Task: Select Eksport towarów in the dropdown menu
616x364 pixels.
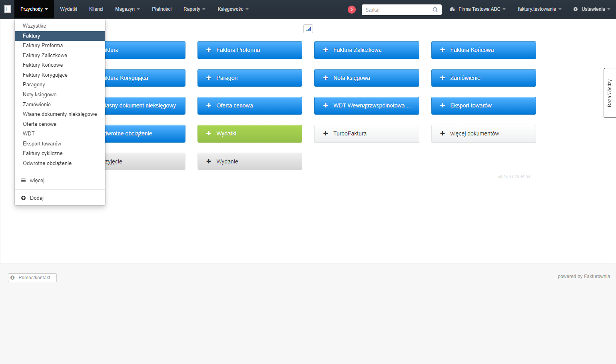Action: (60, 144)
